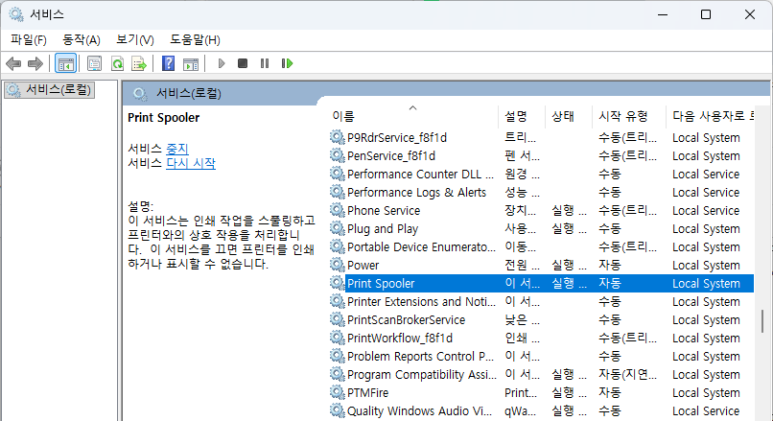The height and width of the screenshot is (421, 773).
Task: Stop the service with the stop icon
Action: coord(243,63)
